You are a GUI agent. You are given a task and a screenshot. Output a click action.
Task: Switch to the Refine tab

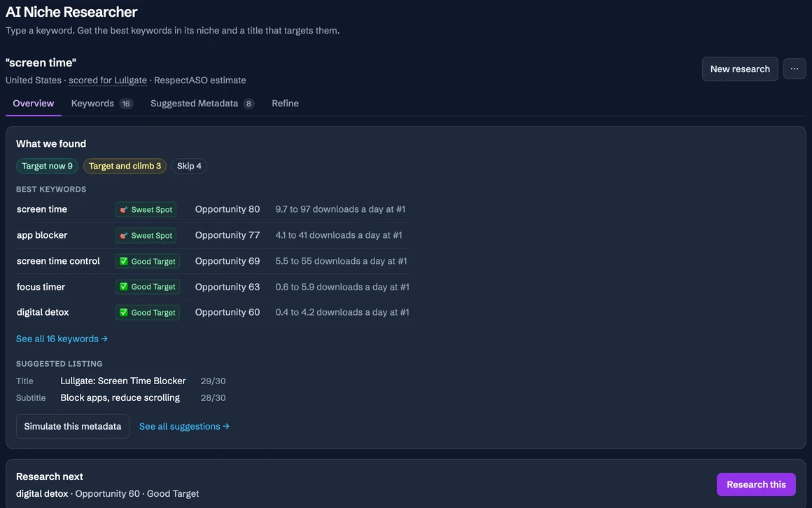(286, 104)
